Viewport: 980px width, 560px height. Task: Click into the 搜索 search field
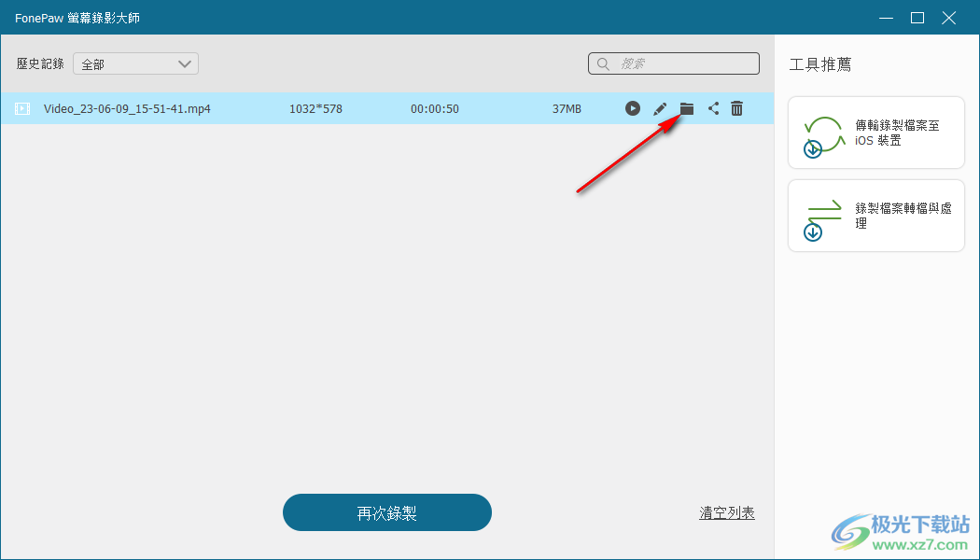(674, 63)
